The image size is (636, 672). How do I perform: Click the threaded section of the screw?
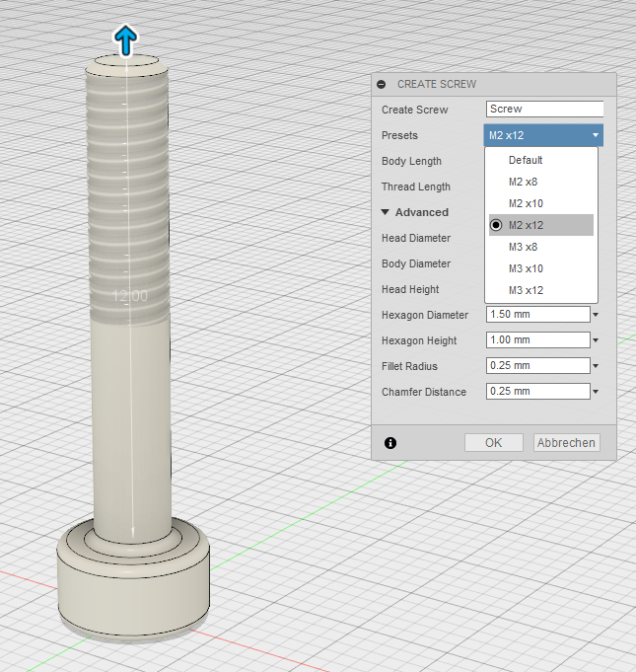[x=127, y=197]
